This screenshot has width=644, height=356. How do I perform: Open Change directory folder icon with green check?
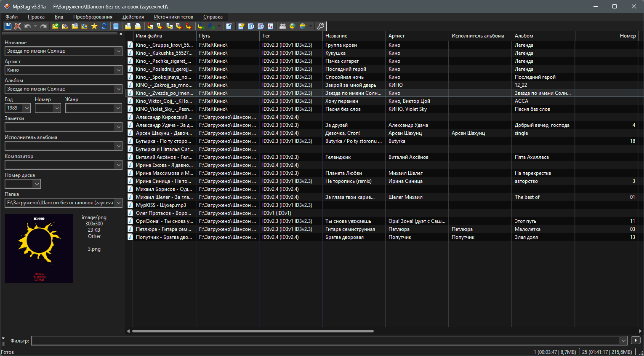pyautogui.click(x=55, y=26)
